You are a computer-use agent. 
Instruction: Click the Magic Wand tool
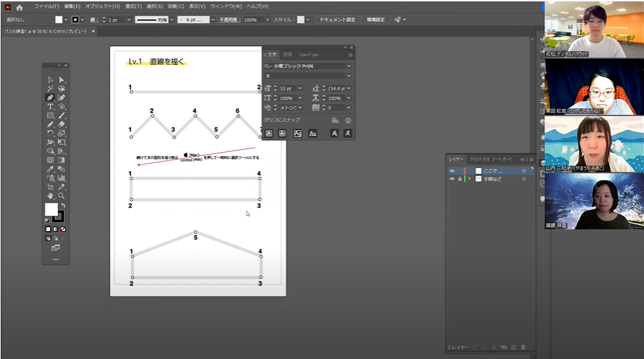tap(50, 89)
